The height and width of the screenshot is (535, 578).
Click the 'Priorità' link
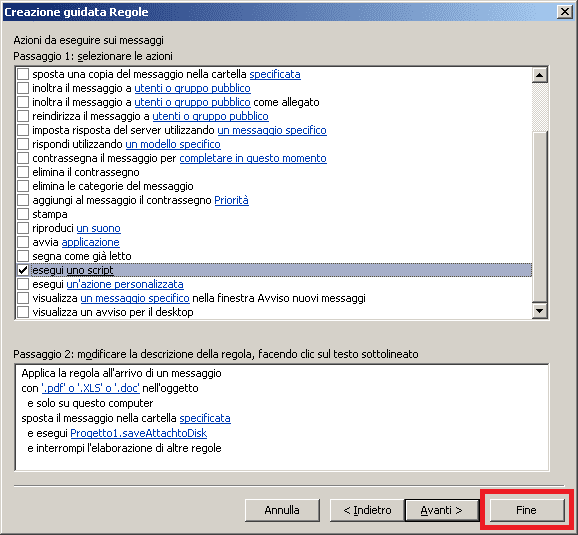point(231,200)
